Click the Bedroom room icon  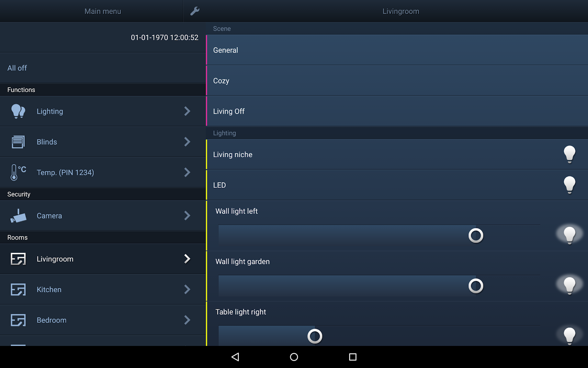click(18, 320)
